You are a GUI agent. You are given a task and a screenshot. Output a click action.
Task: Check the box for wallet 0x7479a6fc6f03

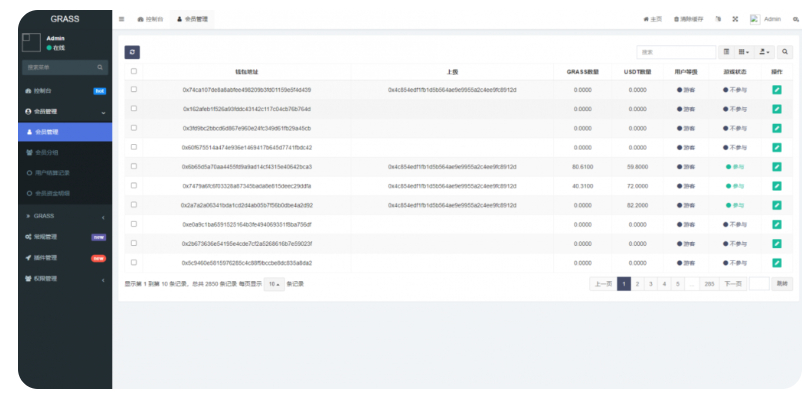pyautogui.click(x=134, y=185)
